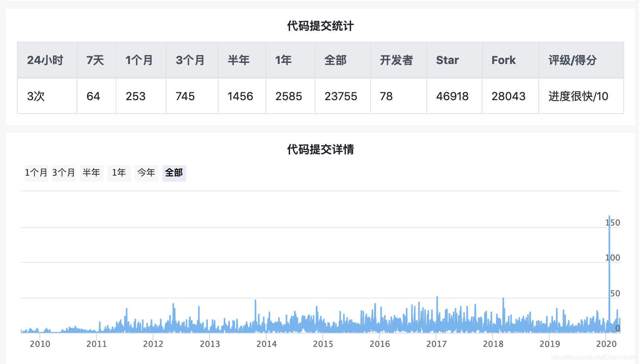This screenshot has height=364, width=639.
Task: Click the 2018 axis label
Action: point(493,344)
